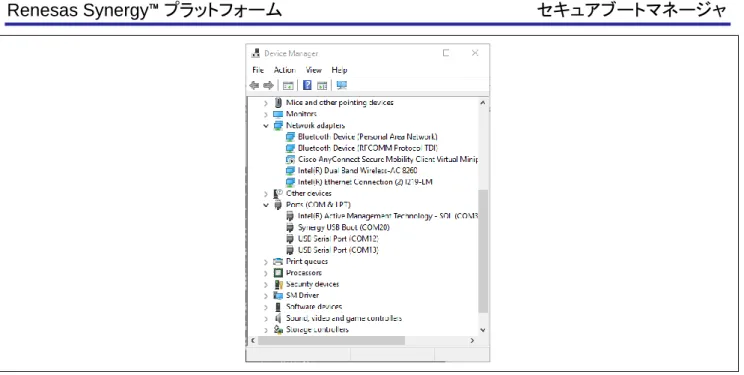Select USB Serial Port (COM13)

(x=338, y=250)
